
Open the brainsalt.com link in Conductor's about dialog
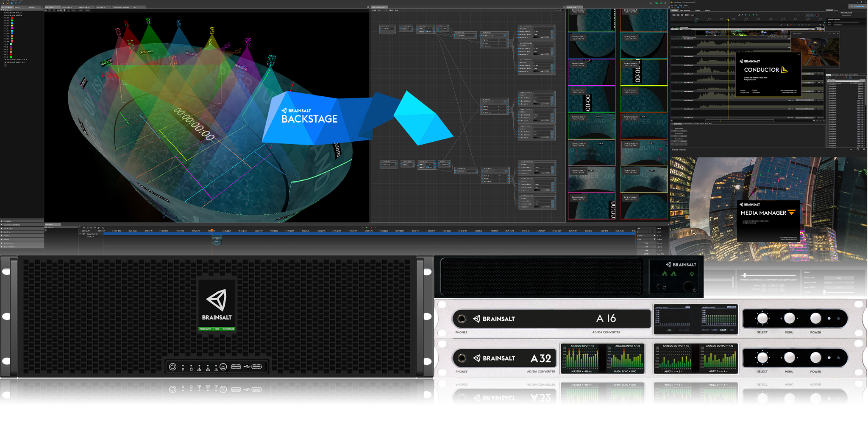point(788,90)
